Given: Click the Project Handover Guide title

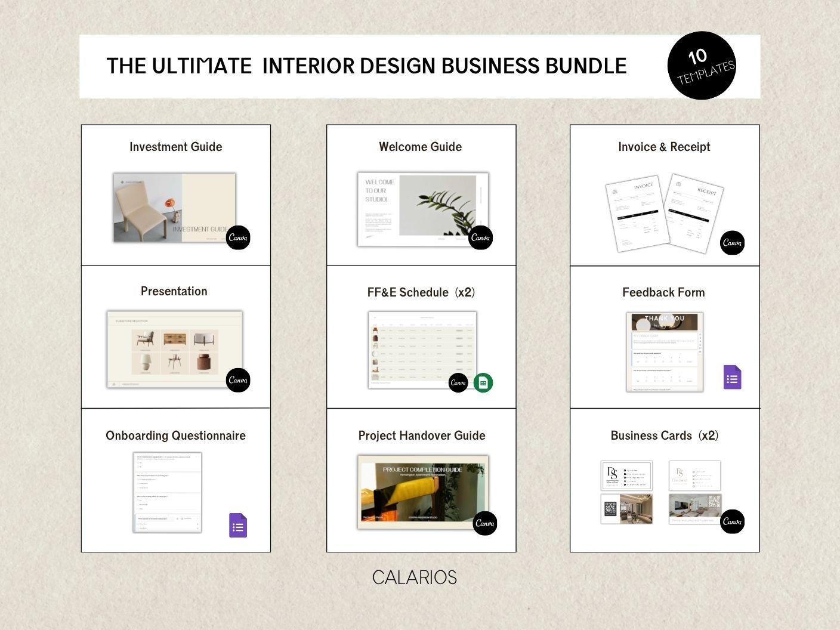Looking at the screenshot, I should [422, 436].
